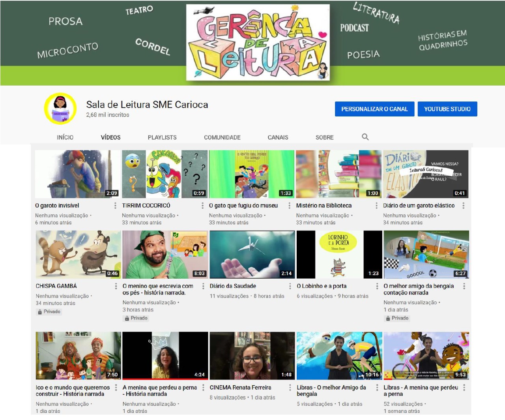This screenshot has width=505, height=420.
Task: Play O garoto invisível thumbnail
Action: pos(78,174)
